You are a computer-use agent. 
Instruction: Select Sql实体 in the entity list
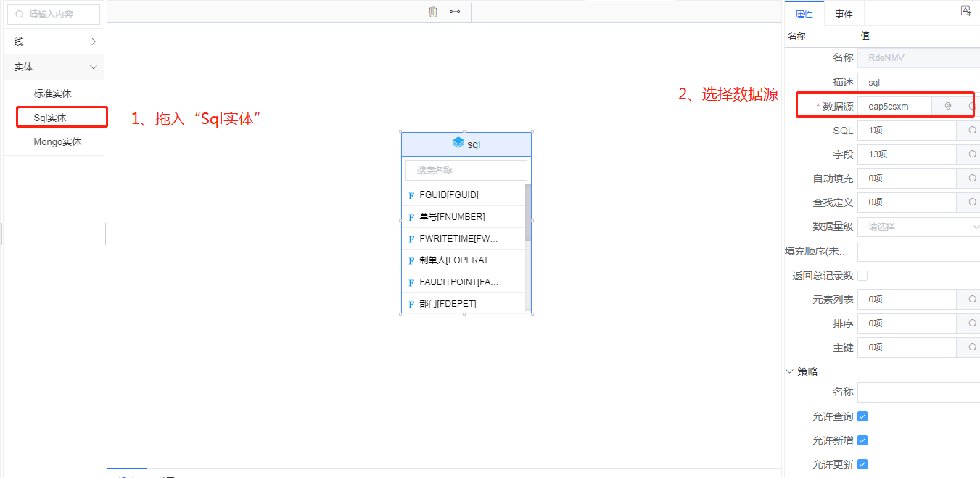tap(50, 118)
